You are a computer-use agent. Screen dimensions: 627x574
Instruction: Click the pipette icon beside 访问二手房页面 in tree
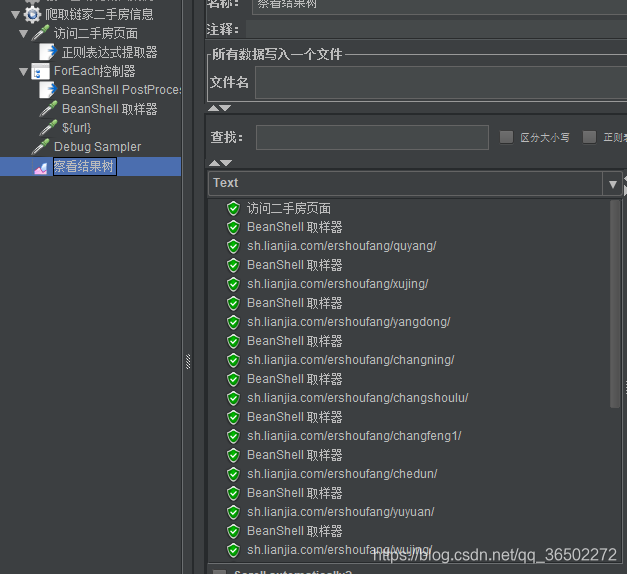coord(41,33)
